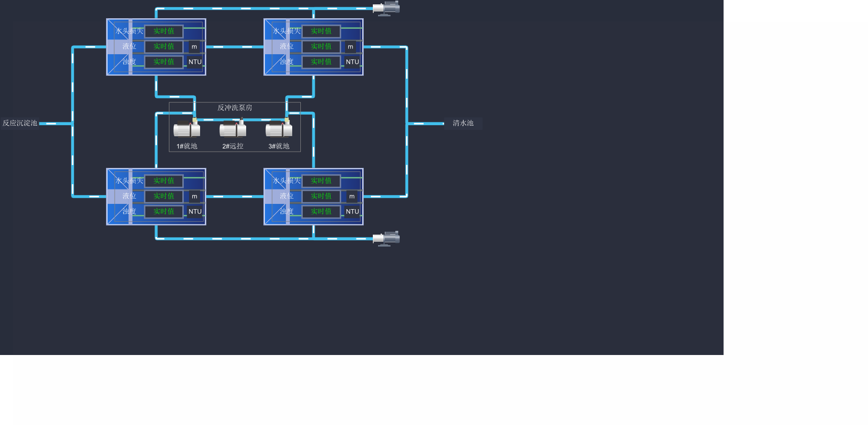Screen dimensions: 868x426
Task: Select 液位 value field in bottom-right filter tank
Action: tap(321, 196)
